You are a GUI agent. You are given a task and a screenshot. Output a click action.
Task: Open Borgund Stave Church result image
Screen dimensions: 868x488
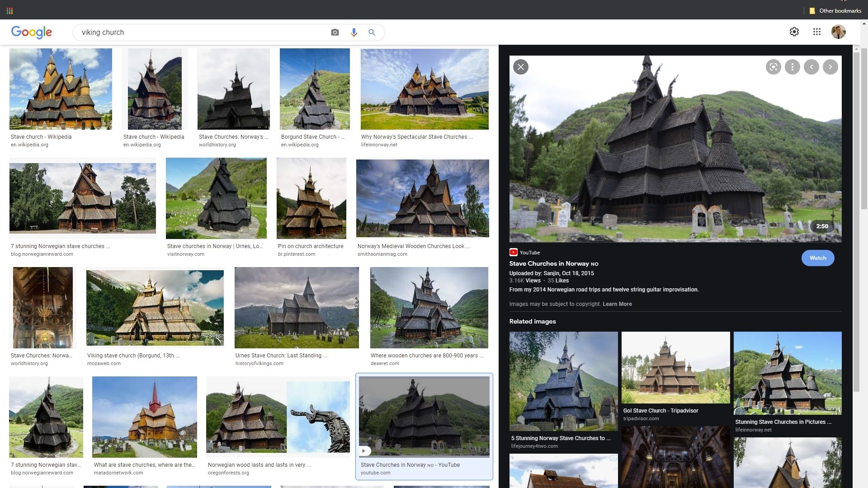point(315,89)
